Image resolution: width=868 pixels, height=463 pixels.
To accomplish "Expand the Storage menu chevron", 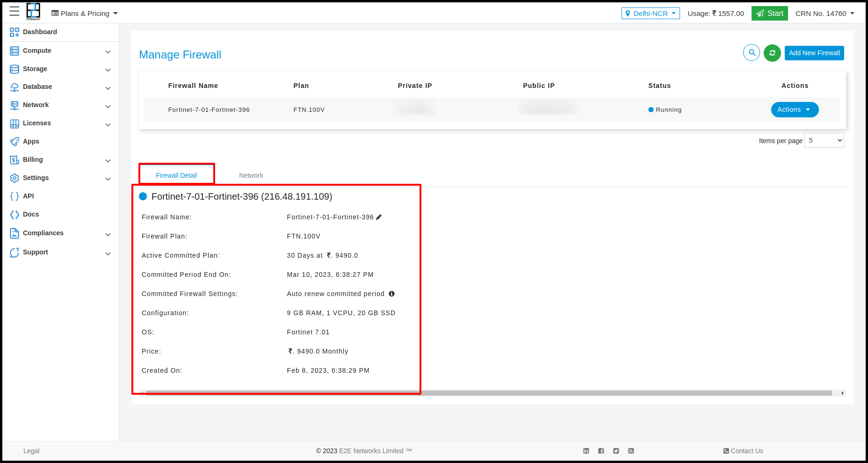I will click(x=108, y=70).
